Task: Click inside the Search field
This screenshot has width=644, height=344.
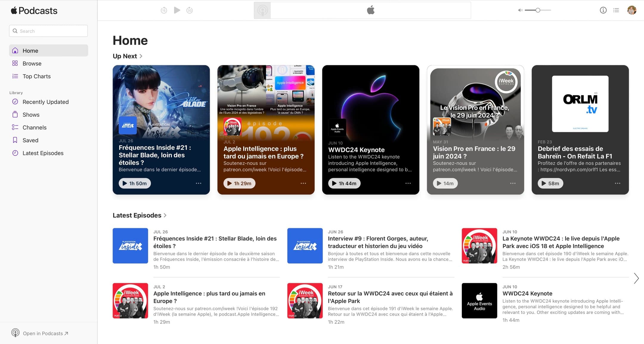Action: 48,31
